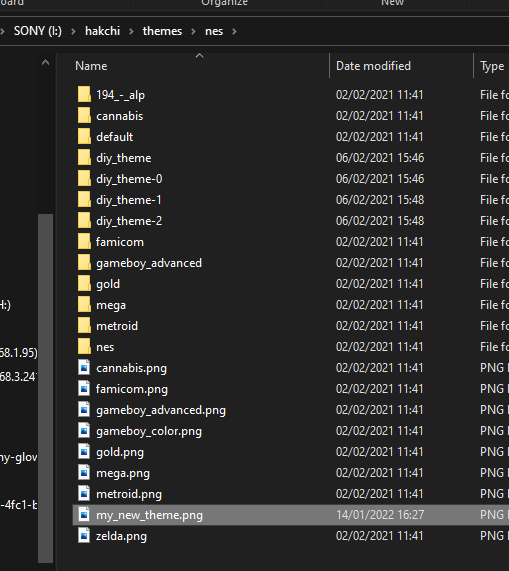Open breadcrumb chevron after nes
509x571 pixels.
(x=234, y=31)
